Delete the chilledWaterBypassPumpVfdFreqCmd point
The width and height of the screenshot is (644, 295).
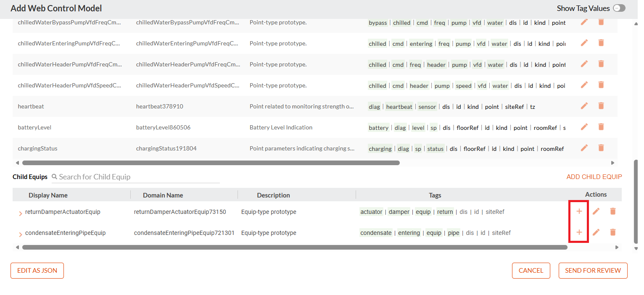click(x=601, y=22)
